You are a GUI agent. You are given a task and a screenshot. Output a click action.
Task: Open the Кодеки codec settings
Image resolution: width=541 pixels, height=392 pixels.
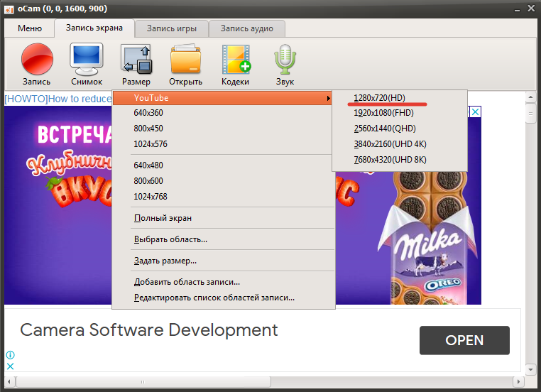coord(235,64)
